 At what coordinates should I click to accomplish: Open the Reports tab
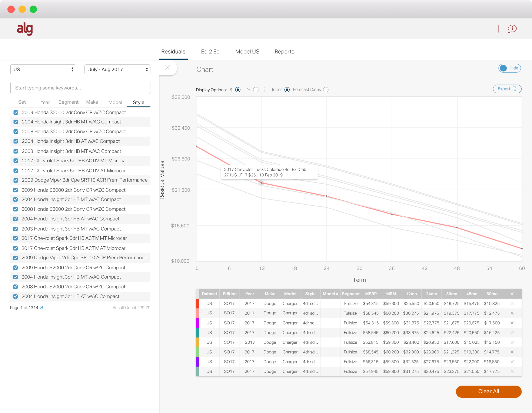(x=284, y=52)
